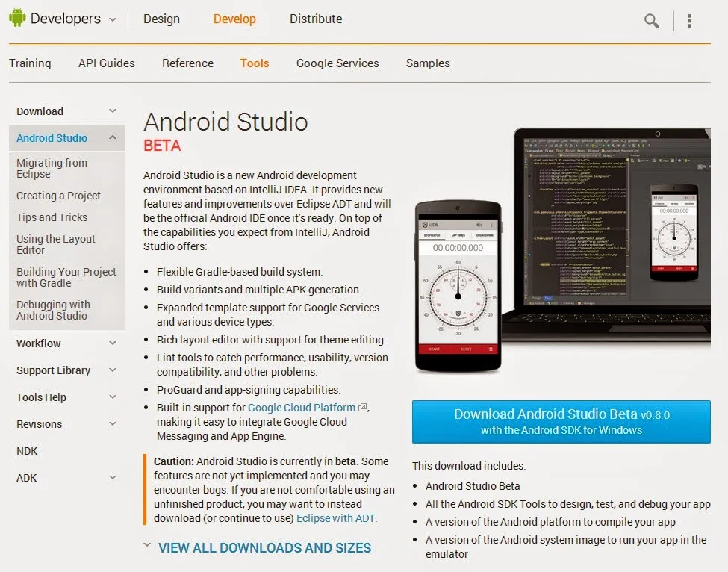
Task: Go to the Distribute tab
Action: pyautogui.click(x=316, y=19)
